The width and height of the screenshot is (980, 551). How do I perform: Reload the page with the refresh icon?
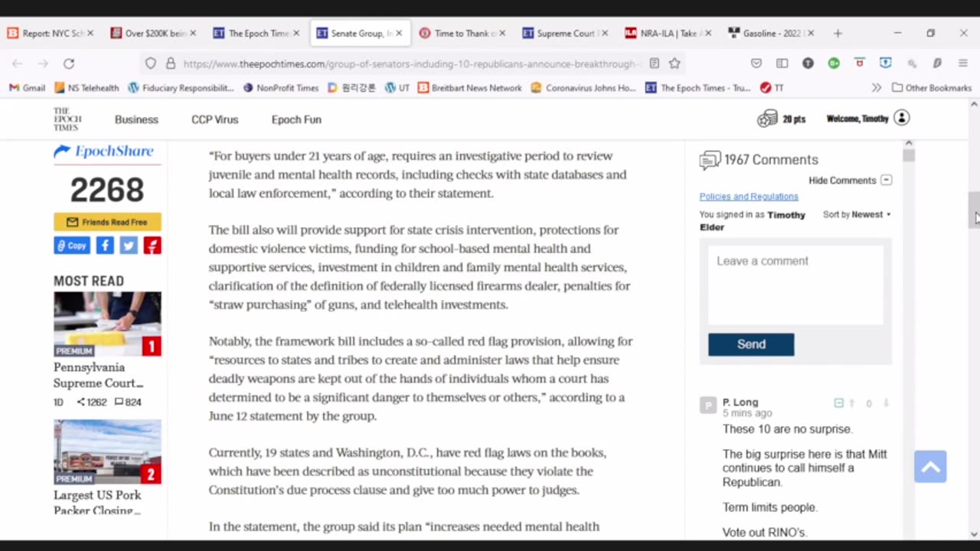69,64
